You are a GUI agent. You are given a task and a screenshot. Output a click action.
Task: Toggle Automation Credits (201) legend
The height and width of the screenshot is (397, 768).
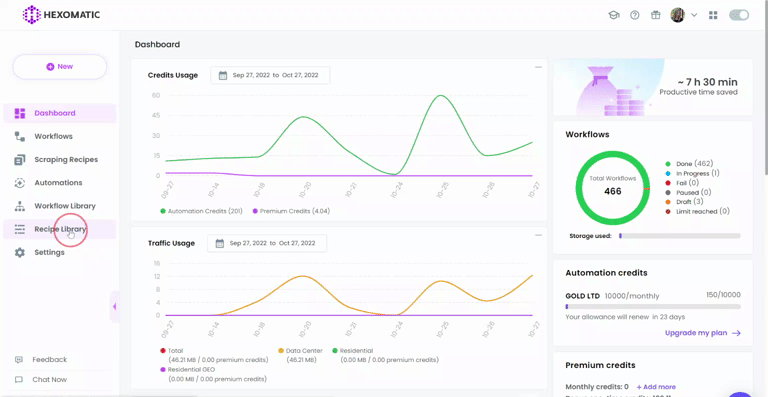(x=201, y=211)
